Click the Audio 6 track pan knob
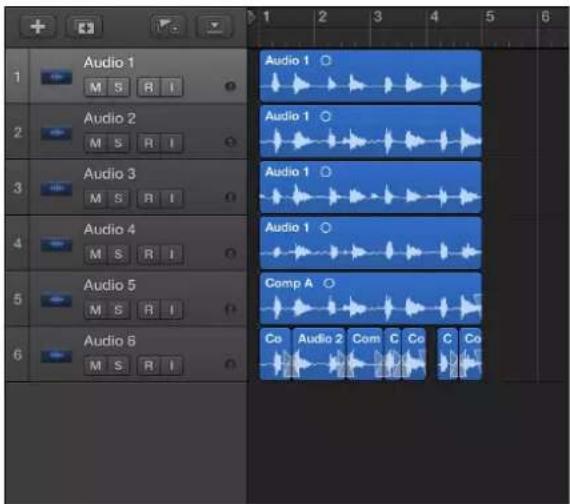Image resolution: width=570 pixels, height=504 pixels. pos(230,364)
